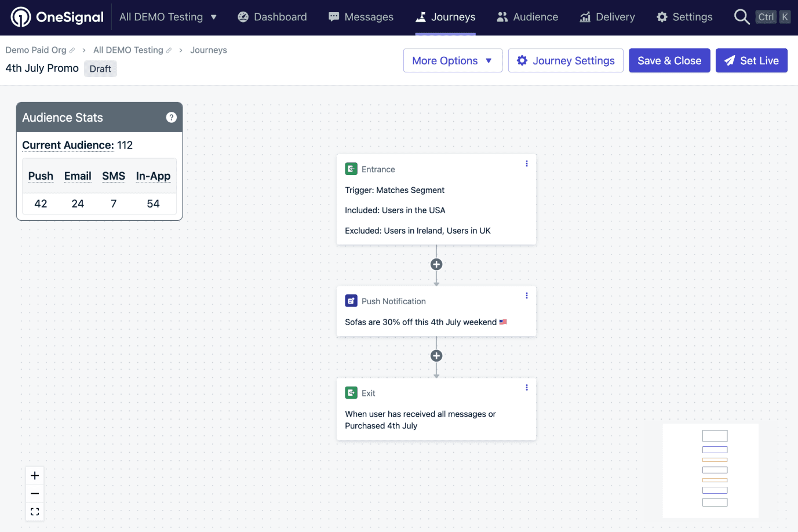The height and width of the screenshot is (532, 798).
Task: Click the Save & Close button
Action: (669, 60)
